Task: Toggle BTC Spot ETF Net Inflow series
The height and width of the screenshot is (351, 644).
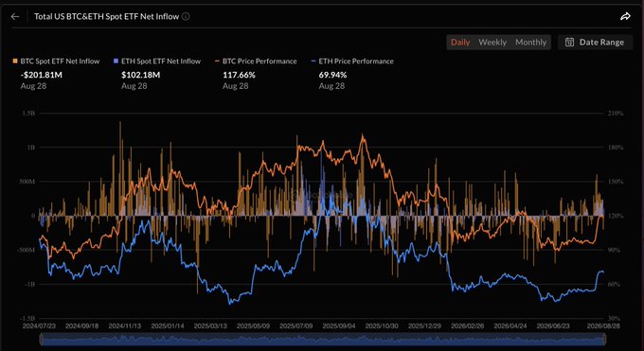Action: (56, 61)
